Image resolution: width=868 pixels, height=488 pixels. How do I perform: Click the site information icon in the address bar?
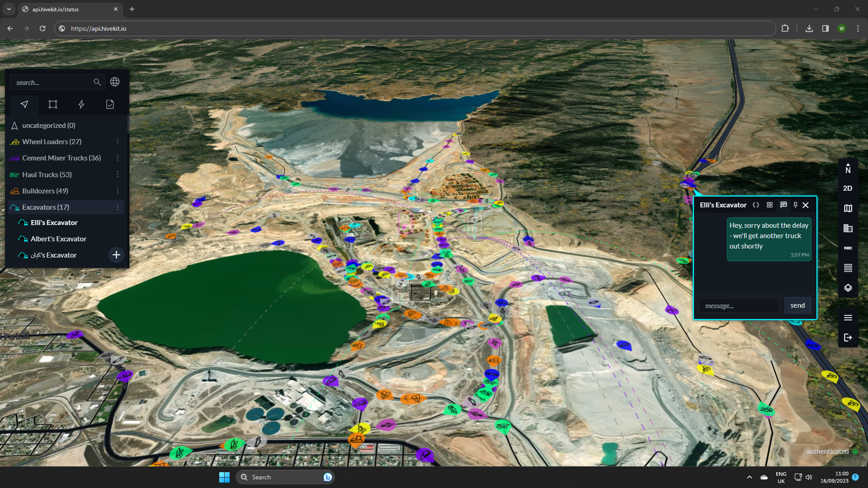click(62, 28)
